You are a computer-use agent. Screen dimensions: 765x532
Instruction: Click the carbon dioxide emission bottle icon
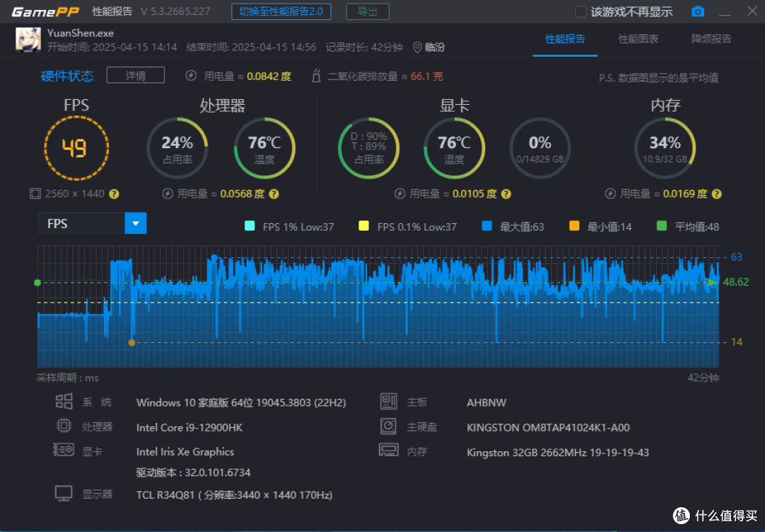coord(316,76)
